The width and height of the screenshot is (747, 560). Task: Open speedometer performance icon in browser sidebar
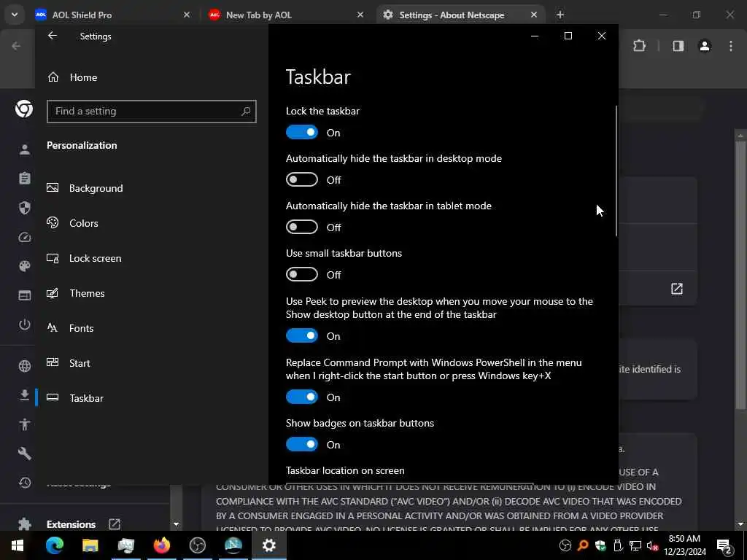click(25, 237)
